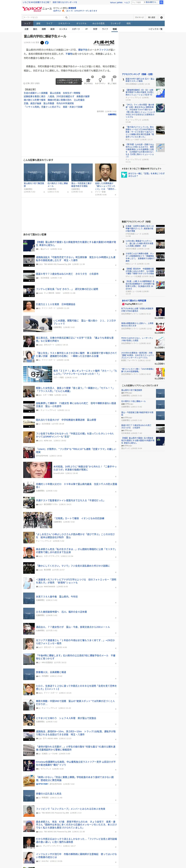Share the article on X
The height and width of the screenshot is (868, 186).
point(42,43)
